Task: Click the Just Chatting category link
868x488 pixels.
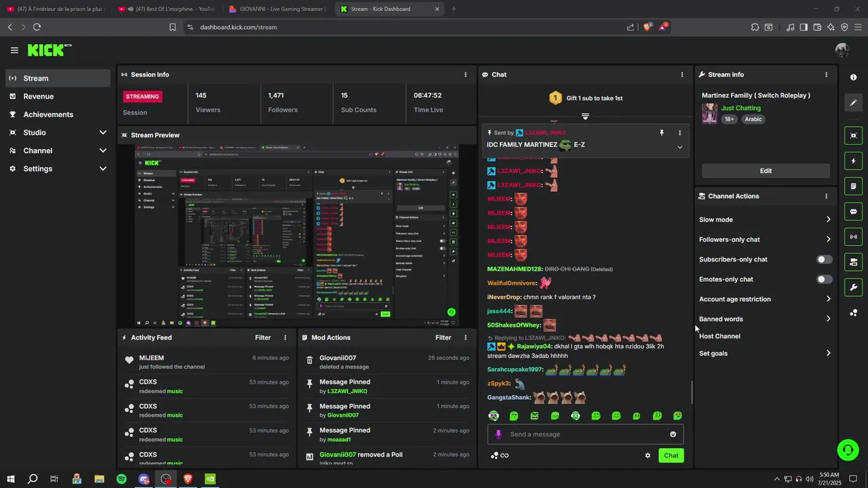Action: click(741, 108)
